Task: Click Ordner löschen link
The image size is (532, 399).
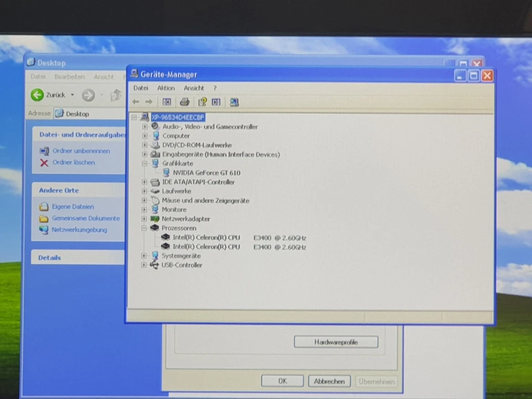Action: point(74,162)
